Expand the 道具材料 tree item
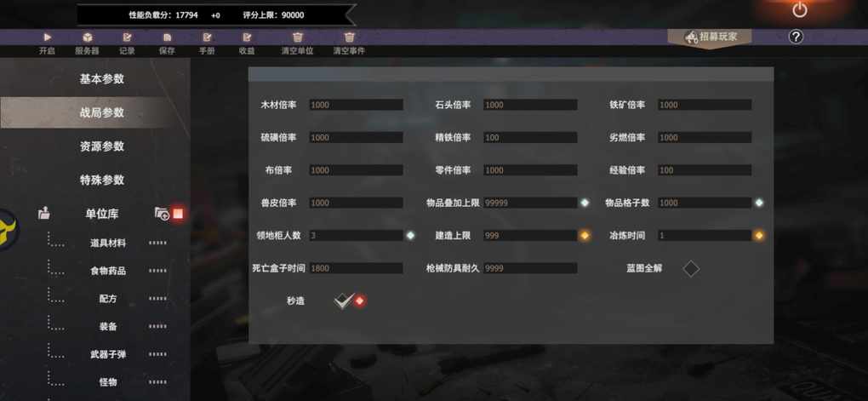This screenshot has height=401, width=868. pos(108,243)
